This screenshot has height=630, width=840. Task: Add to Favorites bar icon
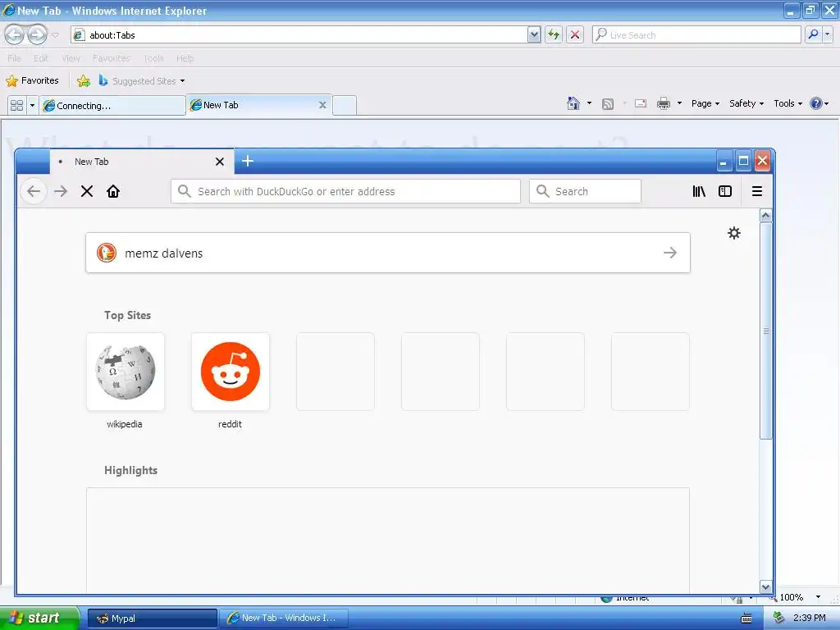point(84,81)
